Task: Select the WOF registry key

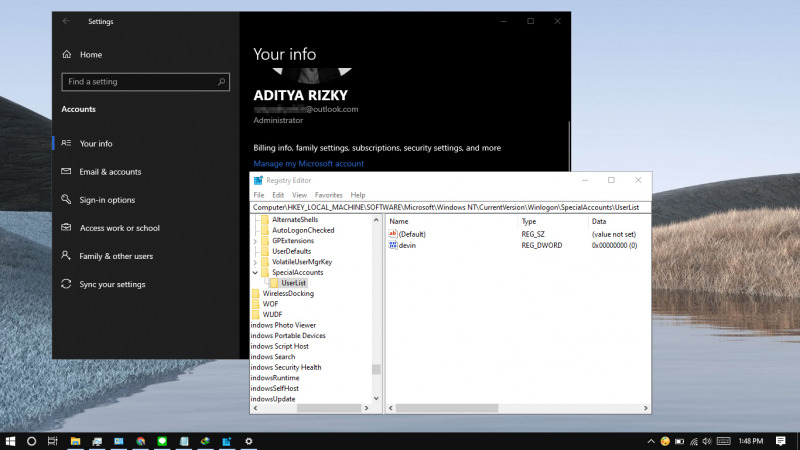Action: click(x=270, y=304)
